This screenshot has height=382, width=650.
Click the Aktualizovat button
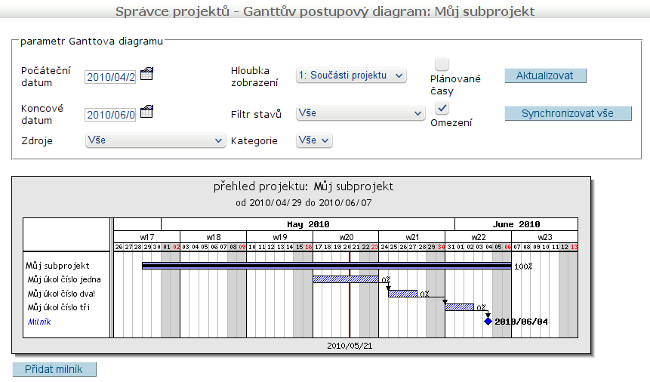tap(546, 76)
